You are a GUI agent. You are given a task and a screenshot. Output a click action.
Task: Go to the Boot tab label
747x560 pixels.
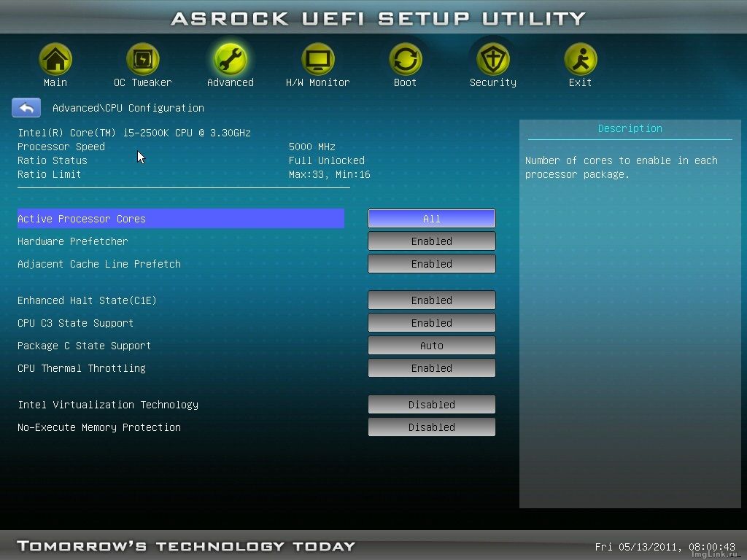(x=405, y=82)
